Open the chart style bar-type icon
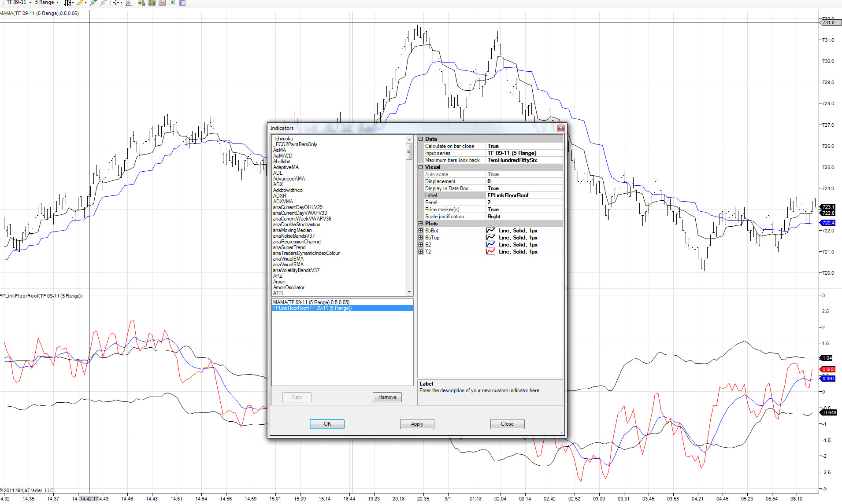This screenshot has height=504, width=842. tap(67, 3)
